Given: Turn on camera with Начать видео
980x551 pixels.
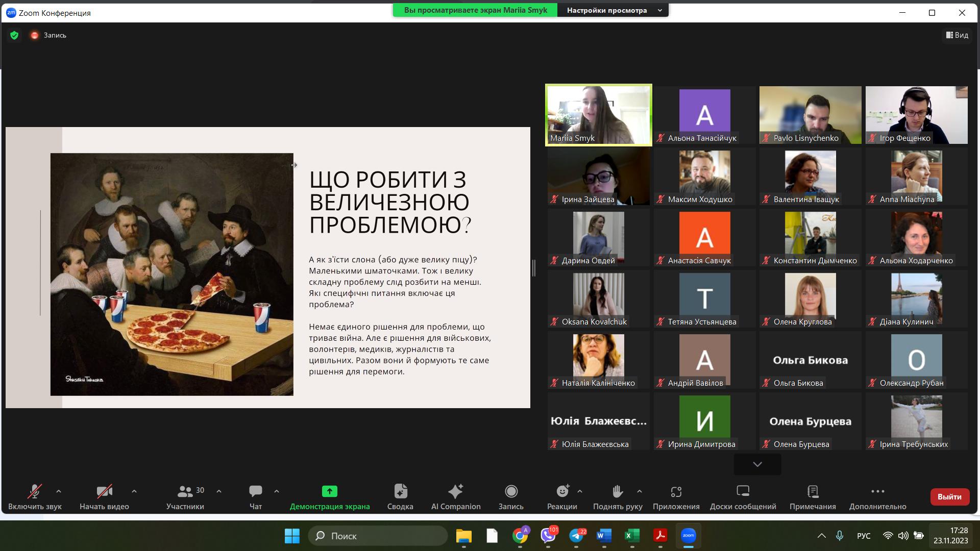Looking at the screenshot, I should tap(104, 491).
